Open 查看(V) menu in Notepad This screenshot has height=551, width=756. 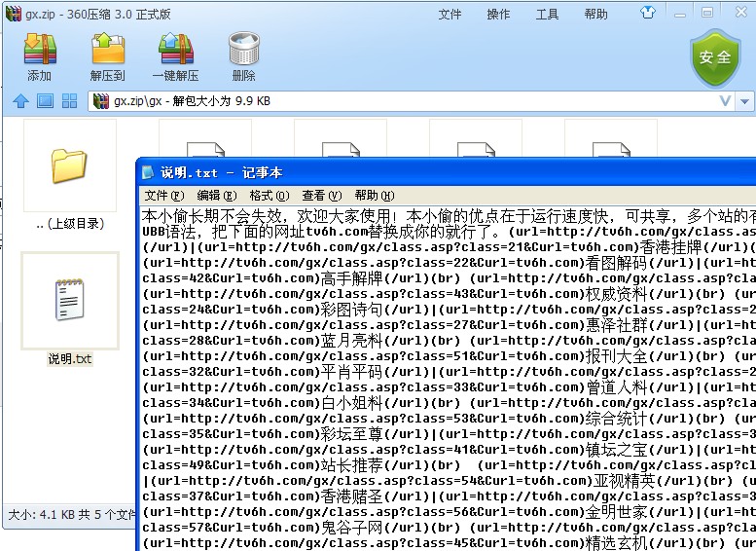(x=322, y=196)
